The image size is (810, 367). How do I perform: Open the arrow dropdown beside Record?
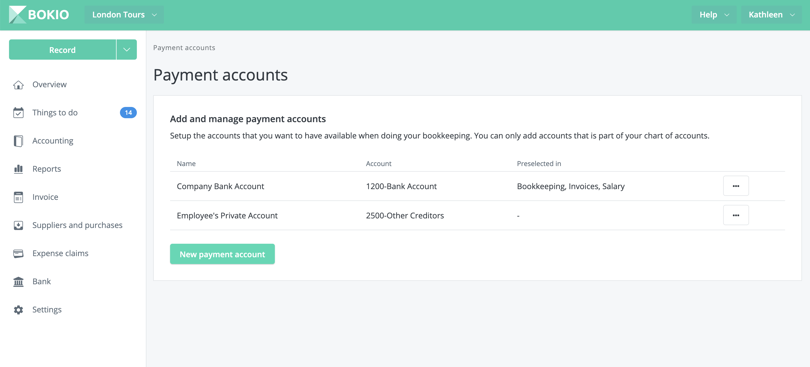point(127,50)
